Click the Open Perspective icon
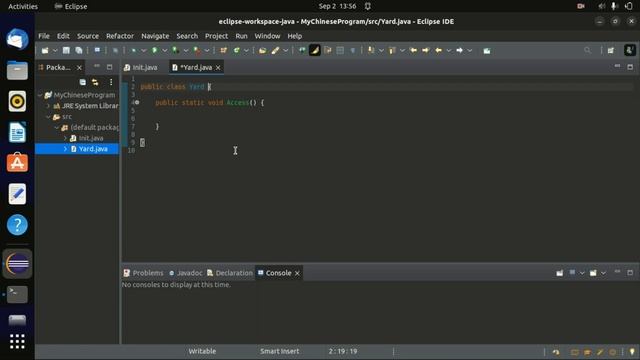 coord(611,51)
